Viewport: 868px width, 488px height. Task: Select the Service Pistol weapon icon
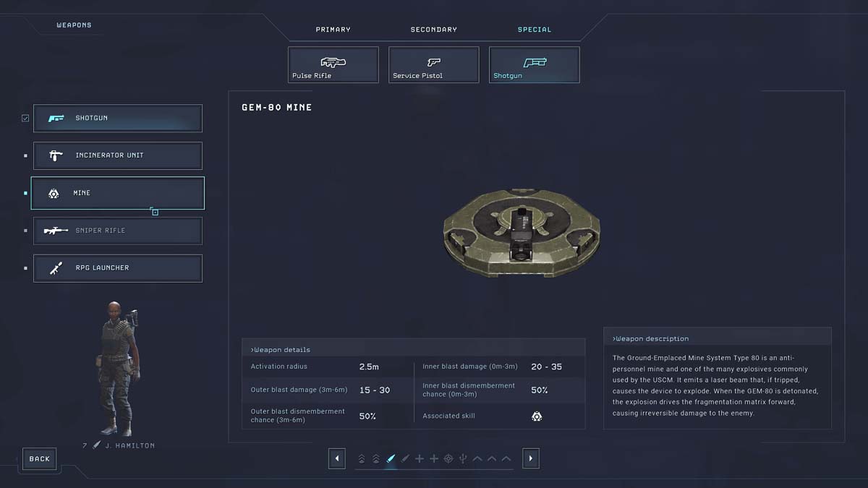tap(434, 64)
